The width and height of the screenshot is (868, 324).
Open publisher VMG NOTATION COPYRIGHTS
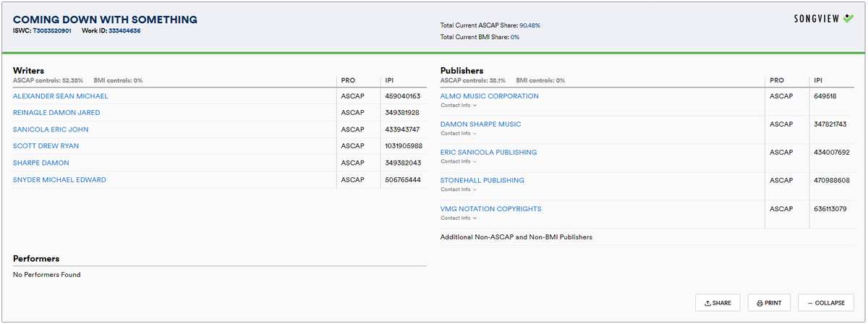491,209
